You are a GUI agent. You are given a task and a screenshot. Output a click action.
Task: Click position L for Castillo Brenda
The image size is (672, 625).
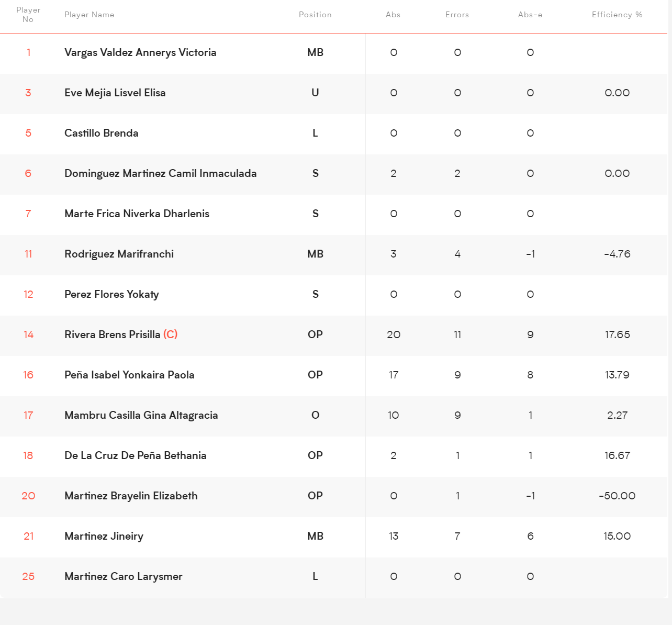(315, 133)
